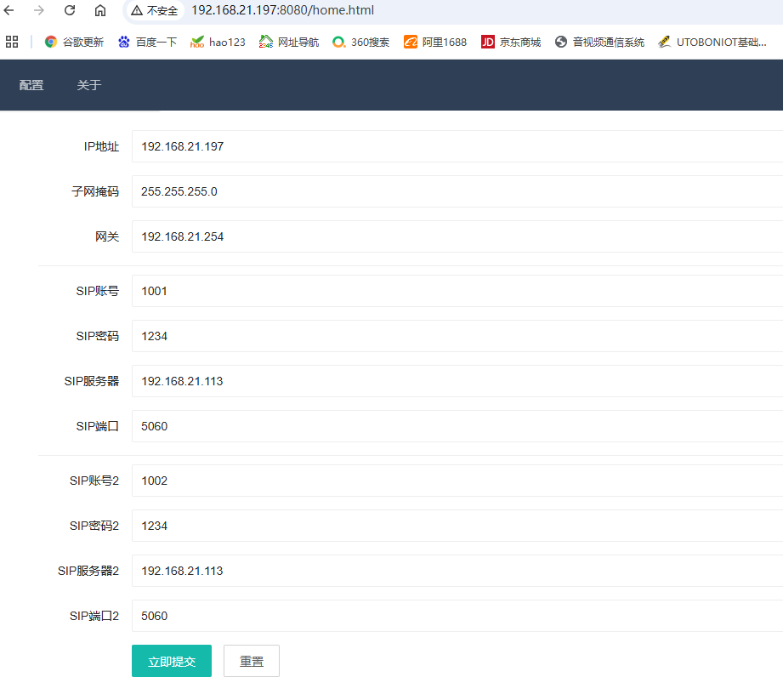
Task: Open the apps grid in bookmarks bar
Action: point(12,42)
